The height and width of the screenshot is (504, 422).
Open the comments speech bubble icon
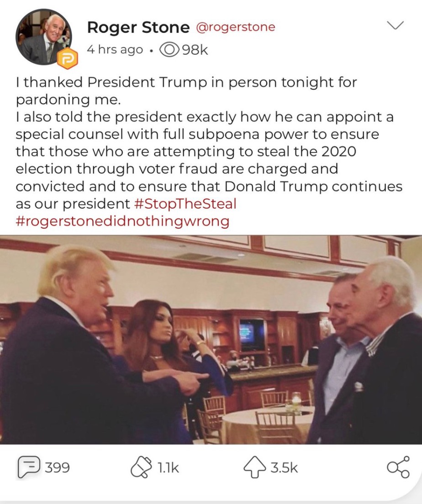pos(29,467)
